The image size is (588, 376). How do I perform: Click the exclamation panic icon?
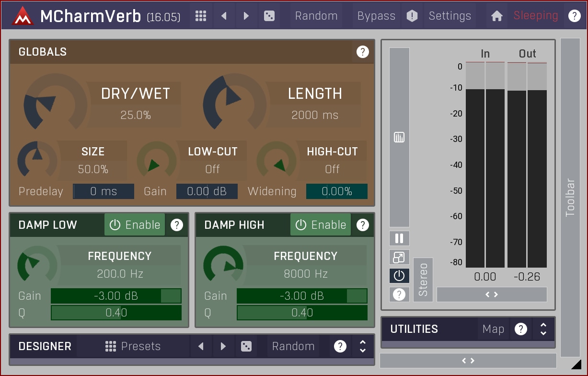pyautogui.click(x=412, y=16)
